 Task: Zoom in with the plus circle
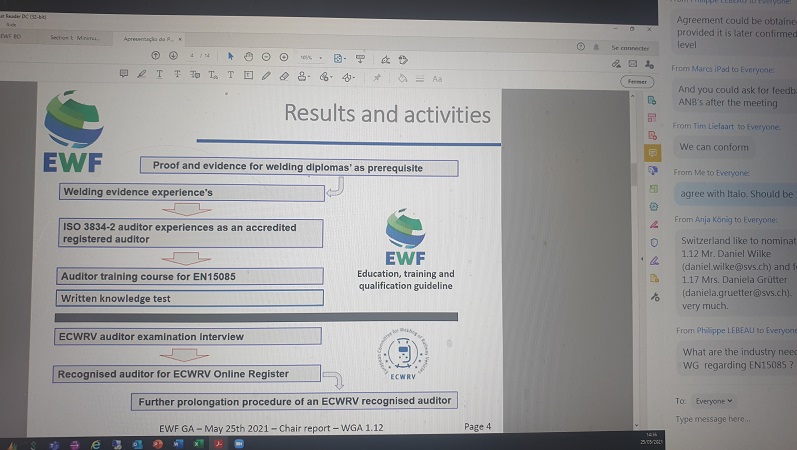(284, 57)
